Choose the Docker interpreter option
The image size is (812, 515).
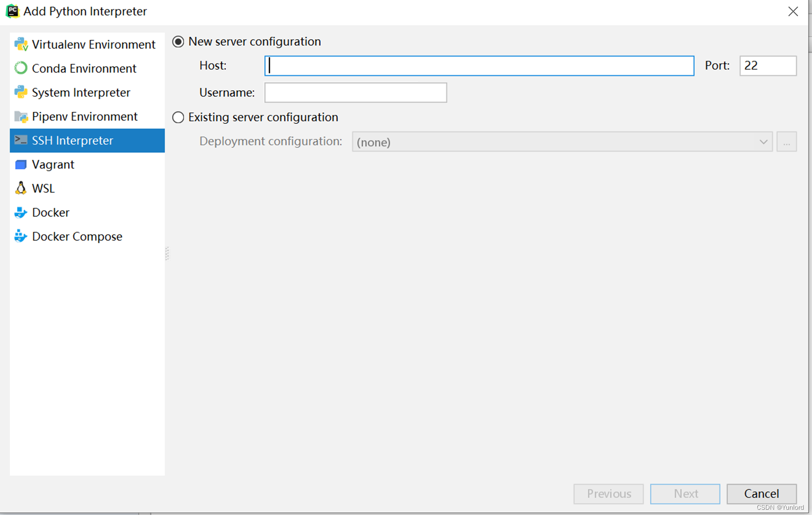point(87,213)
